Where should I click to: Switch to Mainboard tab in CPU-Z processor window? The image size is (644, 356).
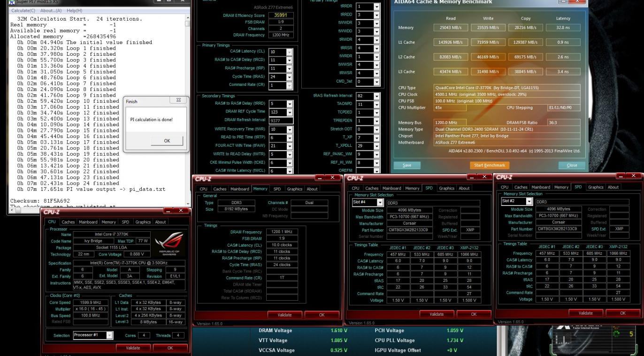pyautogui.click(x=88, y=222)
